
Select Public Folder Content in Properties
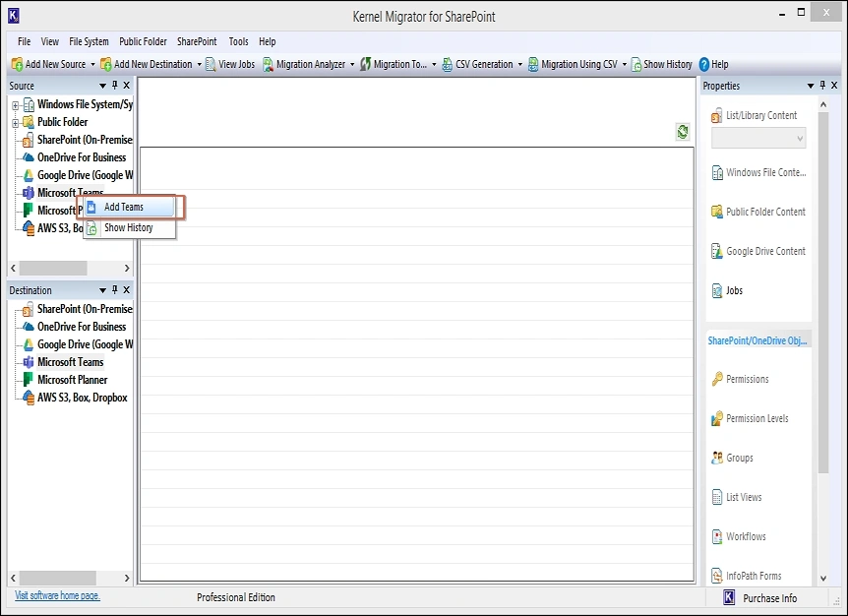coord(758,212)
